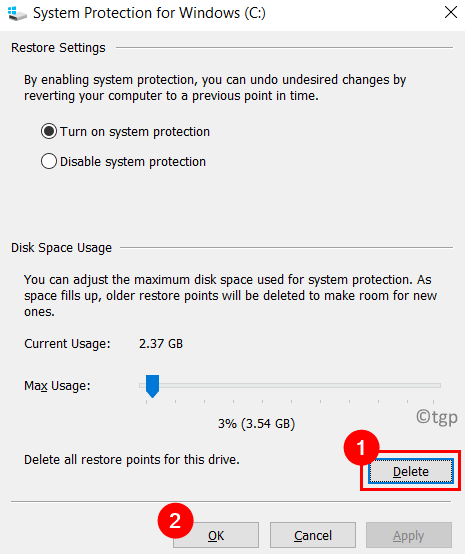465x554 pixels.
Task: Cancel the system protection changes
Action: 313,535
